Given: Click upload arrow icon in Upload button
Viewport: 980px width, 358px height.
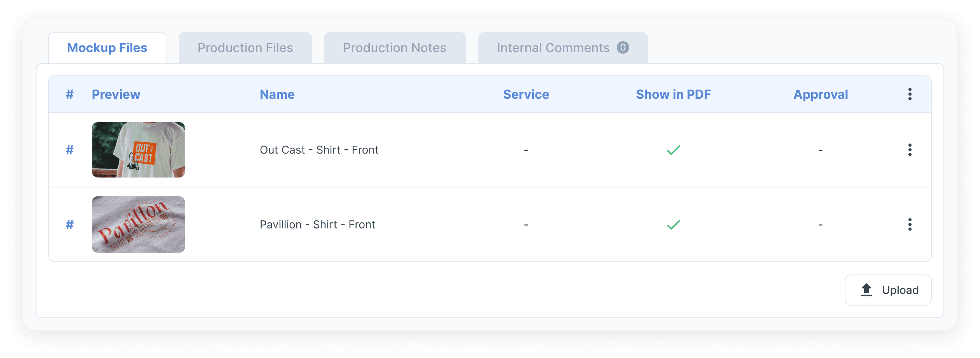Looking at the screenshot, I should [866, 290].
